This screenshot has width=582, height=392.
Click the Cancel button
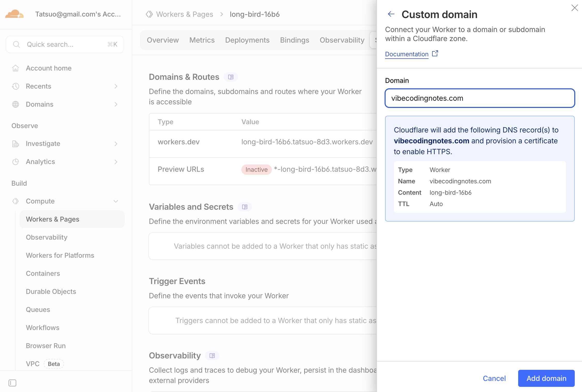pos(494,378)
